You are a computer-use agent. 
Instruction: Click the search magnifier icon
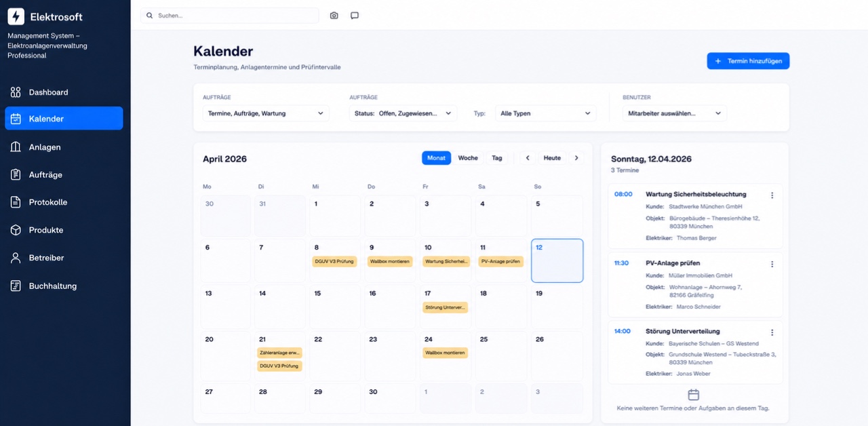(x=150, y=16)
